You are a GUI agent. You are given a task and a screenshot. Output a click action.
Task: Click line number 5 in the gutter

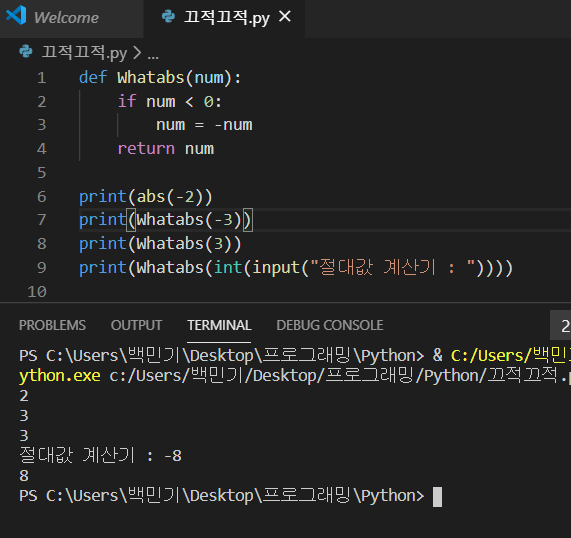point(42,172)
